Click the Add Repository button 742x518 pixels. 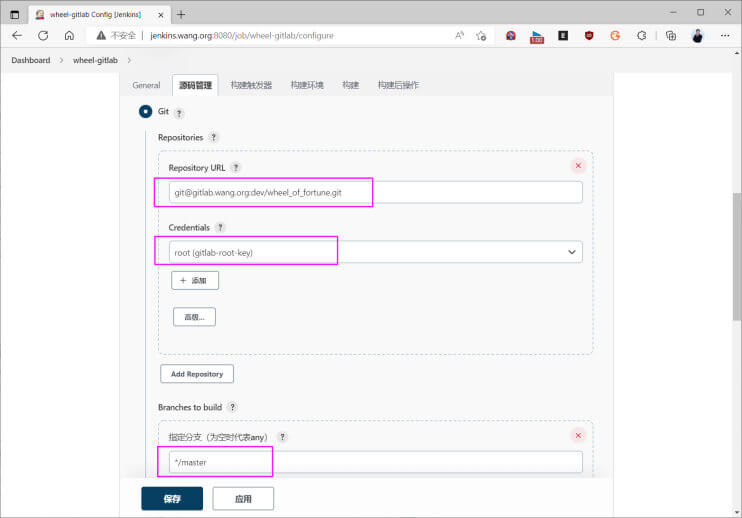pyautogui.click(x=197, y=374)
